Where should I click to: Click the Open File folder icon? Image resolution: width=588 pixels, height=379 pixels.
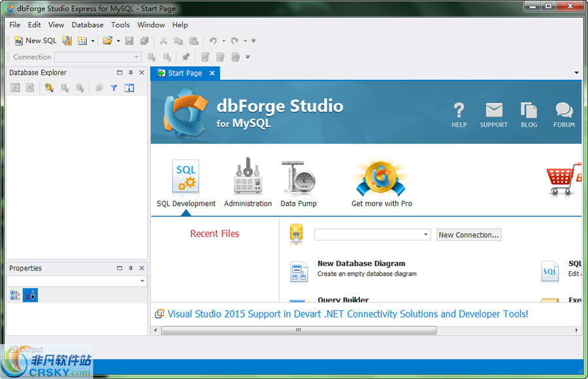[x=108, y=41]
